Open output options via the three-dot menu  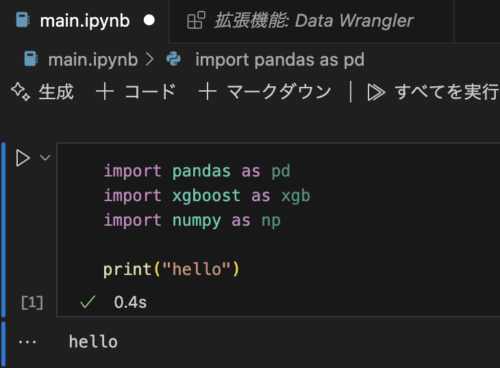[x=27, y=342]
